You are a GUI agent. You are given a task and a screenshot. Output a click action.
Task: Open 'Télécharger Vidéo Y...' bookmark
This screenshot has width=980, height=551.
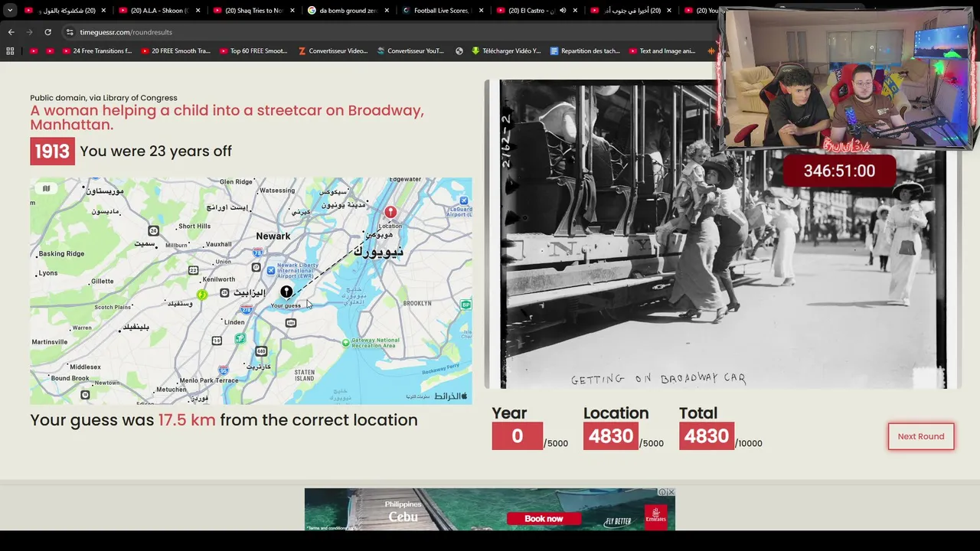[x=506, y=51]
